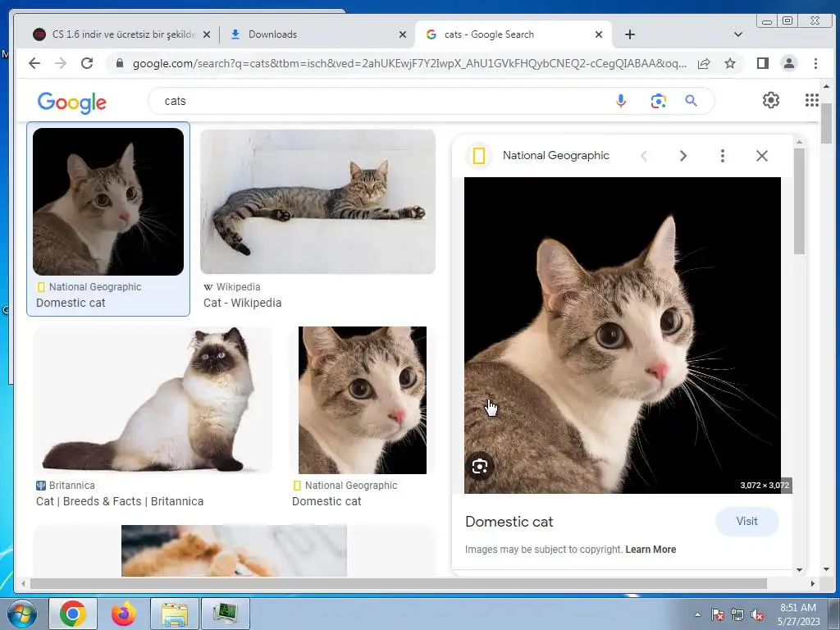Viewport: 840px width, 630px height.
Task: Click National Geographic source in preview header
Action: click(x=555, y=155)
